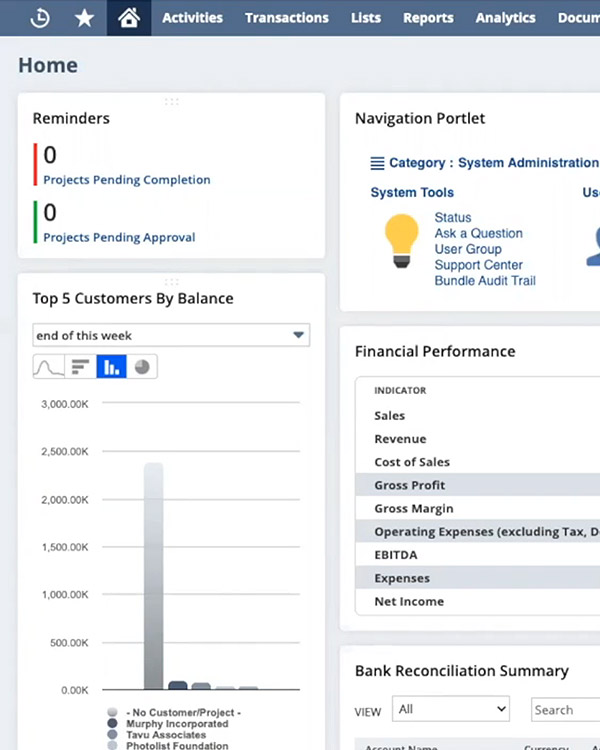Image resolution: width=600 pixels, height=750 pixels.
Task: Click the Projects Pending Completion reminder
Action: [x=127, y=180]
